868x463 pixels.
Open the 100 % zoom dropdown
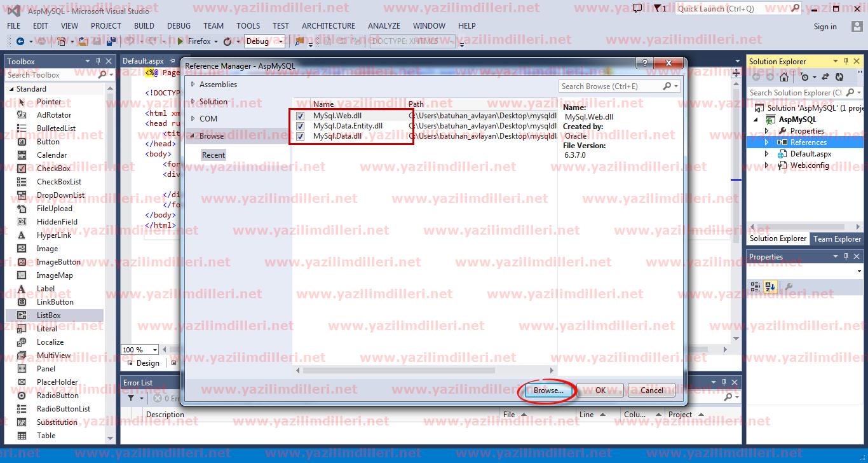[155, 350]
